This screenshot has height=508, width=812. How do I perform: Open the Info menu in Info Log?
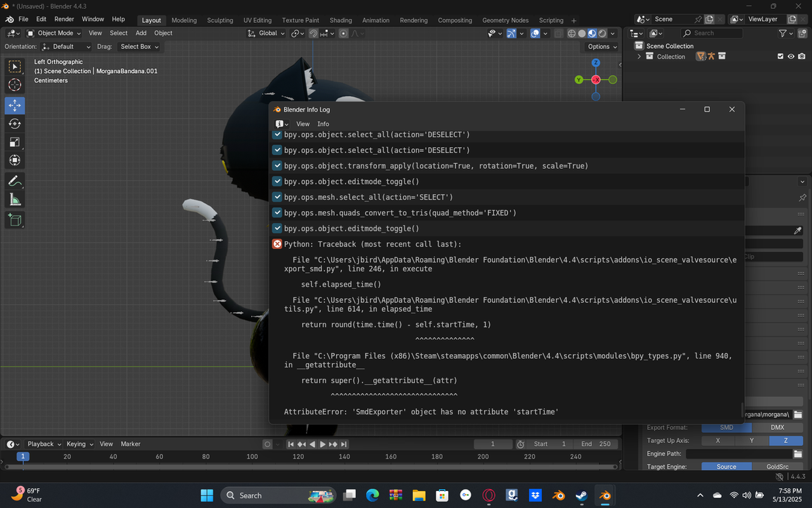[x=323, y=124]
